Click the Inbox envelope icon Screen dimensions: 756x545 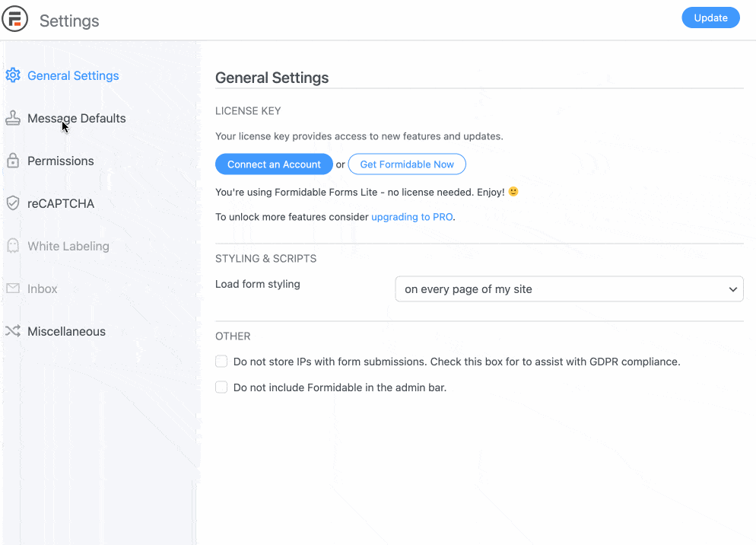tap(13, 288)
